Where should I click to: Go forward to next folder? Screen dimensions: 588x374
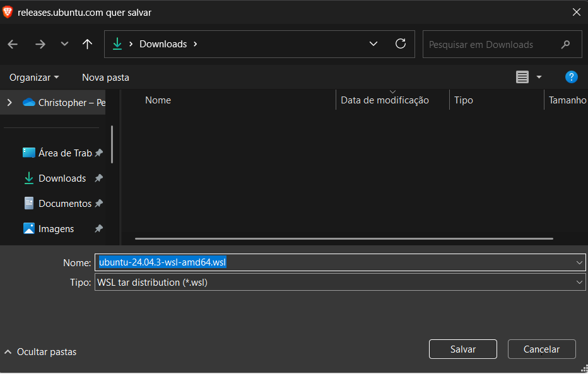(x=40, y=44)
